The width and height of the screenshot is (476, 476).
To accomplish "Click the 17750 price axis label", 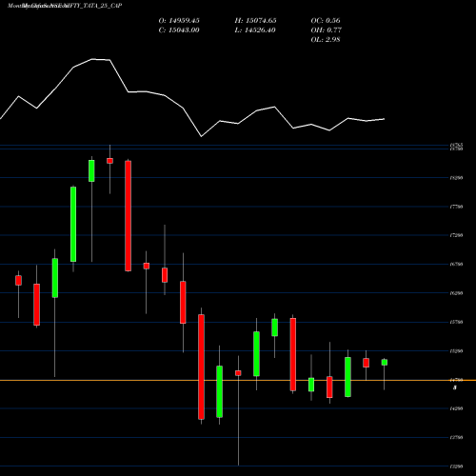I will [x=456, y=207].
